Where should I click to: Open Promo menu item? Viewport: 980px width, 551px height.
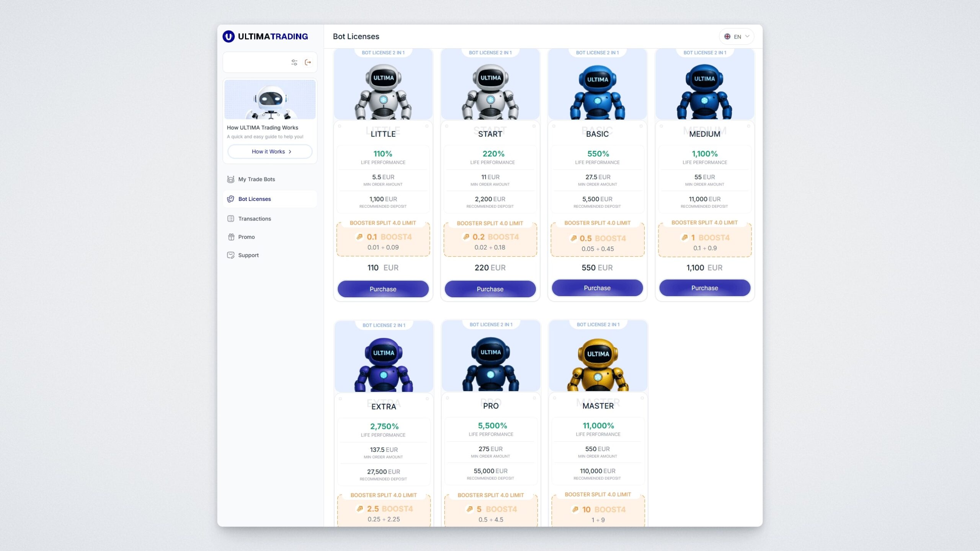(x=270, y=237)
